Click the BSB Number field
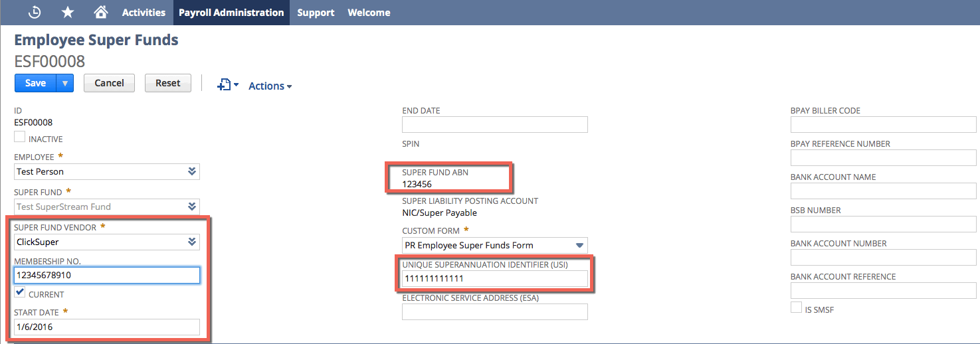 (x=883, y=224)
